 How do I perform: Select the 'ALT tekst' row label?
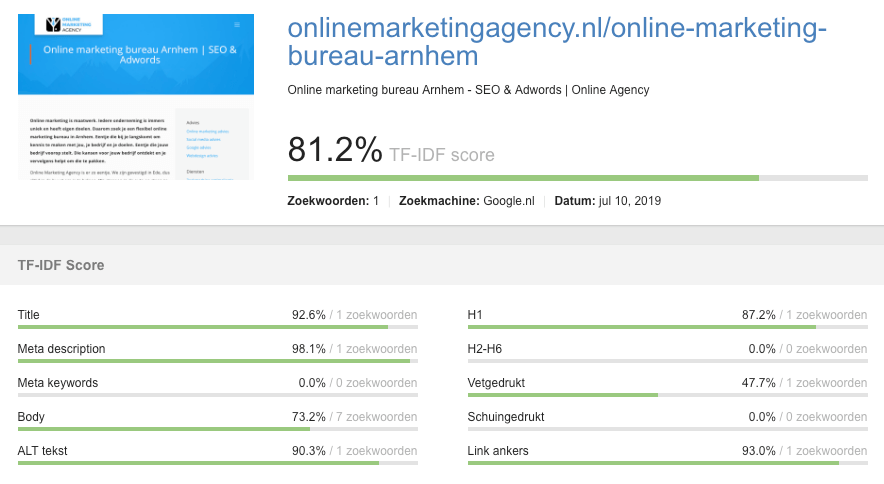(42, 451)
